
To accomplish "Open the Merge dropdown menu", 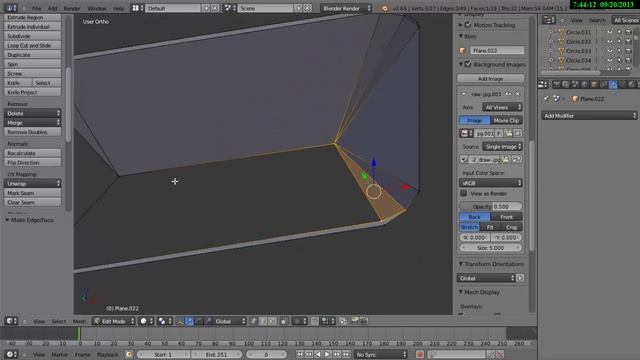I will 33,122.
